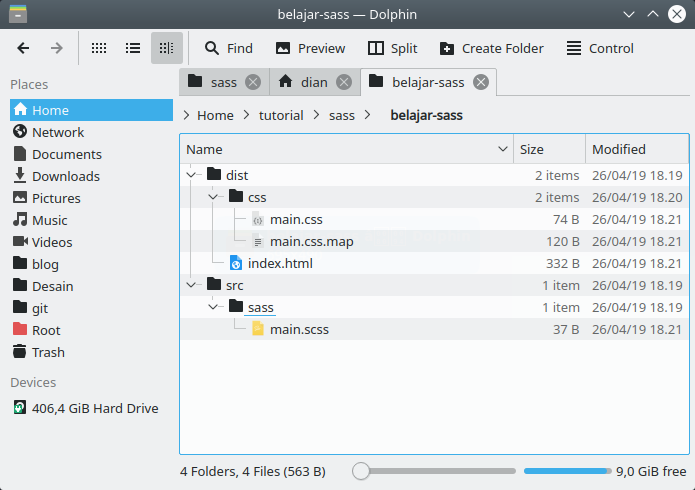
Task: Split the view into two panes
Action: click(x=392, y=48)
